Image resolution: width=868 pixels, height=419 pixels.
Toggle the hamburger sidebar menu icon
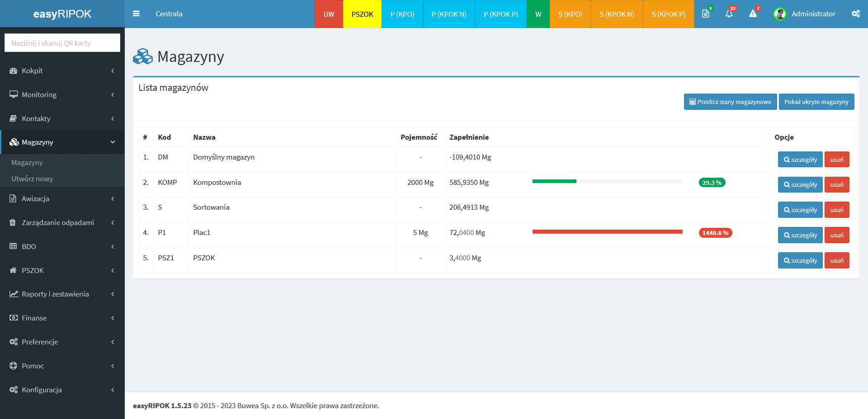(136, 14)
